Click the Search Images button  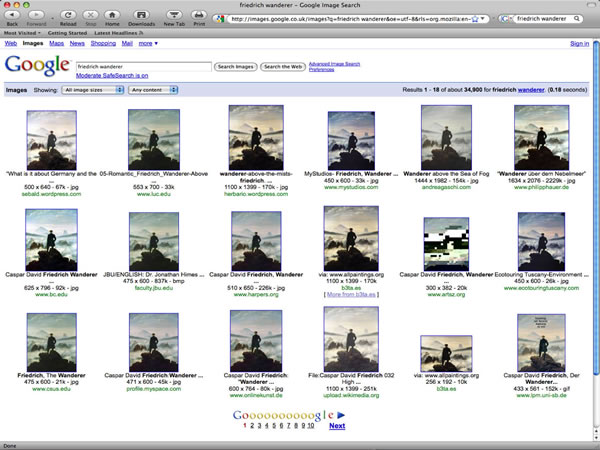[235, 67]
